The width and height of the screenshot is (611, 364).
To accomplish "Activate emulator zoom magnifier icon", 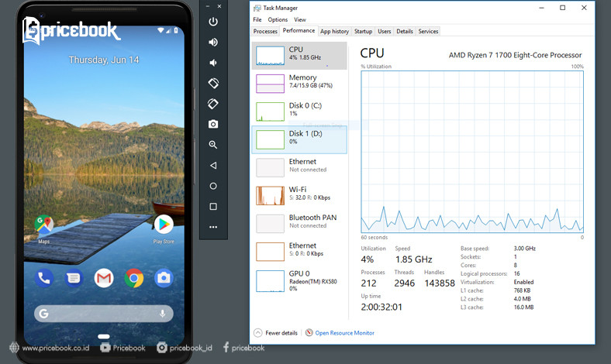I will pos(213,145).
